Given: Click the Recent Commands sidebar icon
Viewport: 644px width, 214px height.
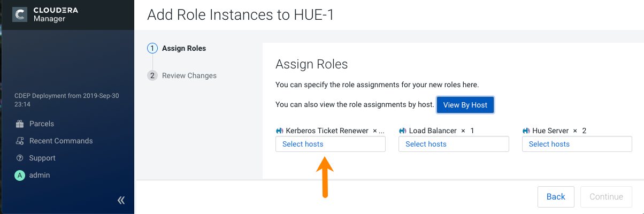Looking at the screenshot, I should (x=20, y=141).
